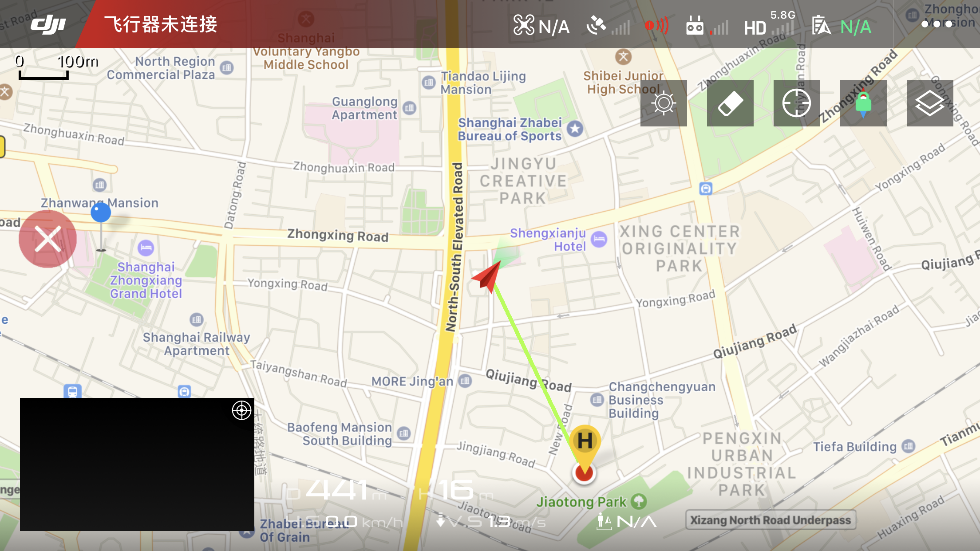This screenshot has height=551, width=980.
Task: Open the sun icon map button
Action: [x=664, y=103]
